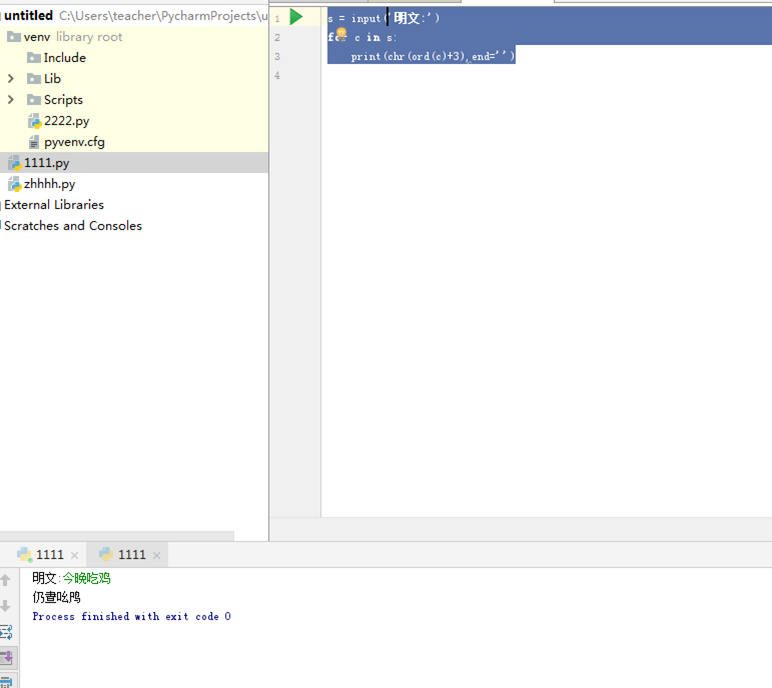Click the pyvenv.cfg file icon
The image size is (772, 688).
pos(33,142)
